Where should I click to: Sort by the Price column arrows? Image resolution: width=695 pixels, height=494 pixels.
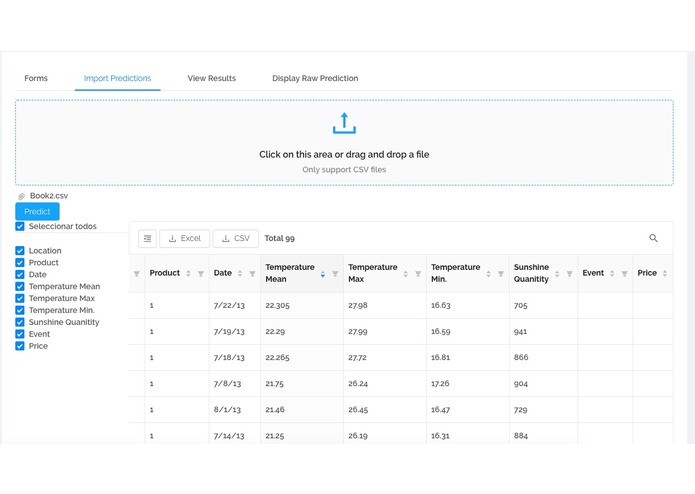click(665, 273)
